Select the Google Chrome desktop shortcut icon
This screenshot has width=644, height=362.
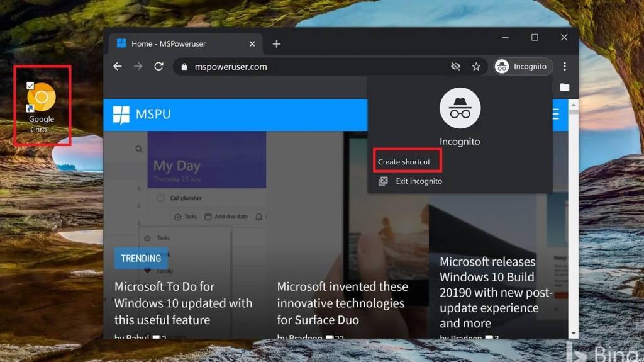pyautogui.click(x=42, y=97)
